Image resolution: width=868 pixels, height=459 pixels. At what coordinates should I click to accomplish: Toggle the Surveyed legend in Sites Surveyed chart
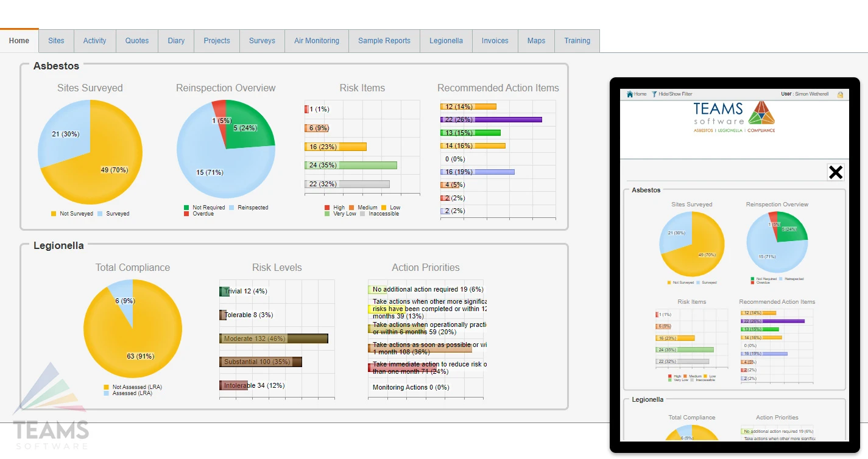pyautogui.click(x=116, y=214)
